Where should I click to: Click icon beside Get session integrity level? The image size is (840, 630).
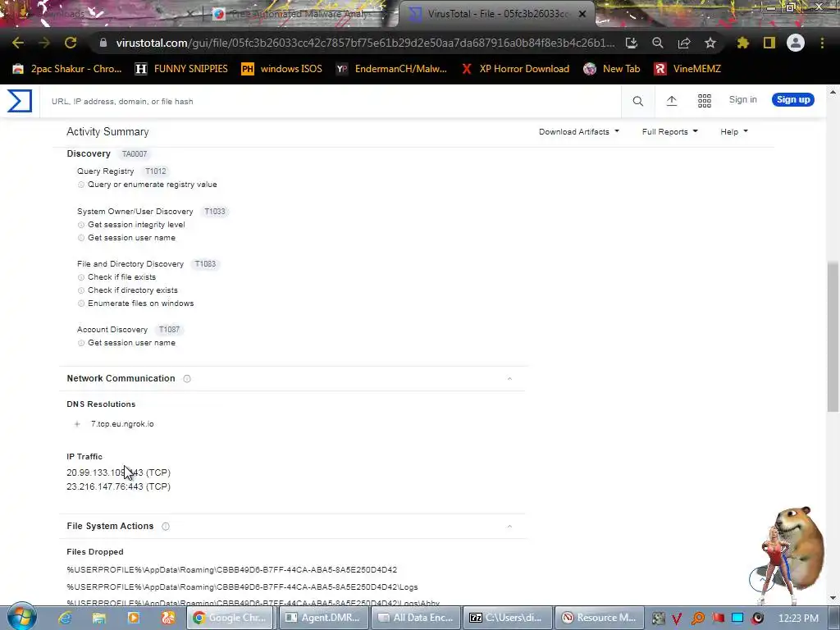point(81,225)
